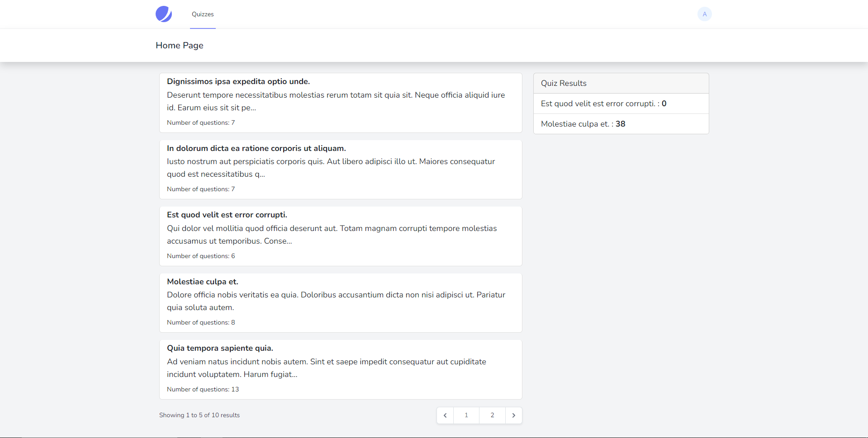Click the previous page chevron
868x438 pixels.
(445, 415)
